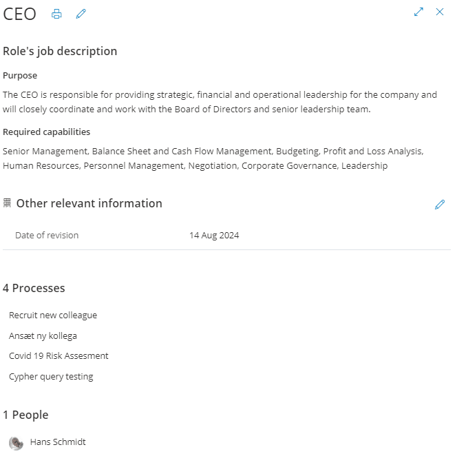
Task: Open the Recruit new colleague process
Action: click(x=53, y=315)
